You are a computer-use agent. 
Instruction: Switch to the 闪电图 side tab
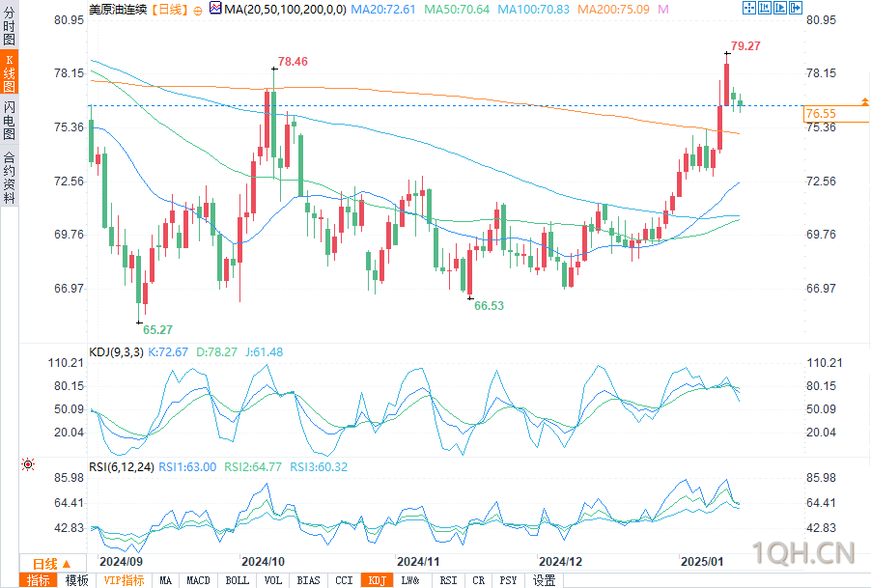[x=9, y=121]
